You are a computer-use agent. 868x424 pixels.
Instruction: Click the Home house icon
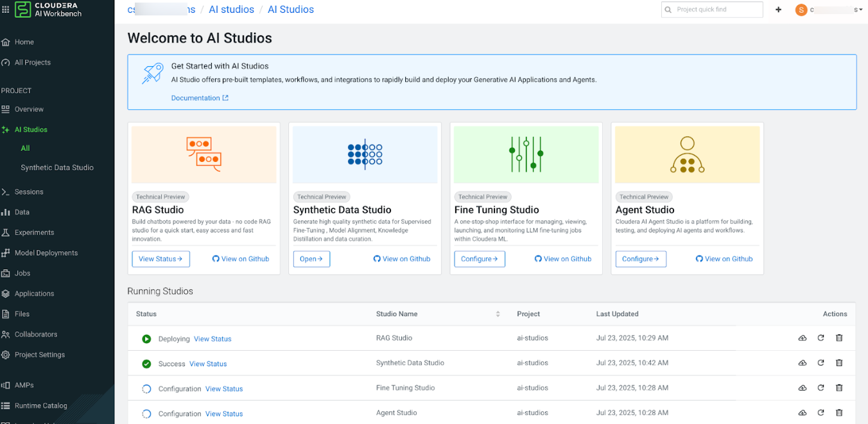pyautogui.click(x=6, y=42)
